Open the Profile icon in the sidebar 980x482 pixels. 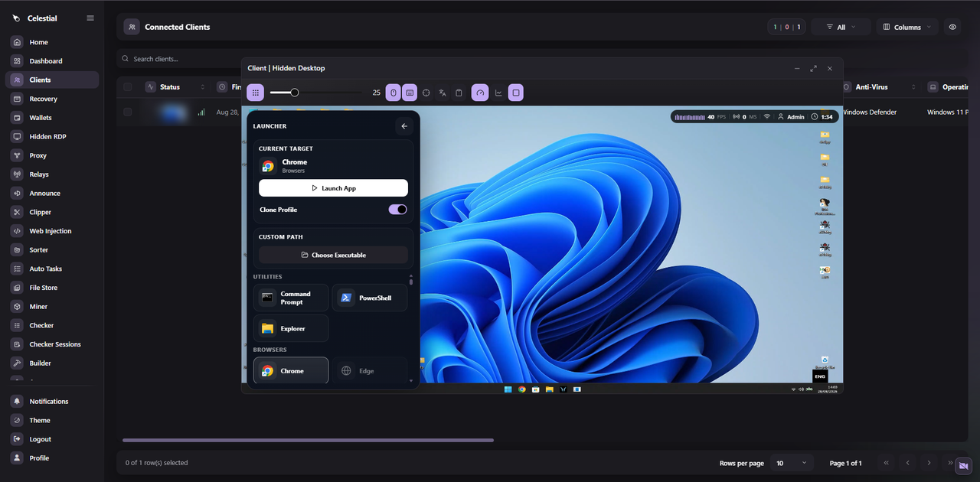coord(17,458)
